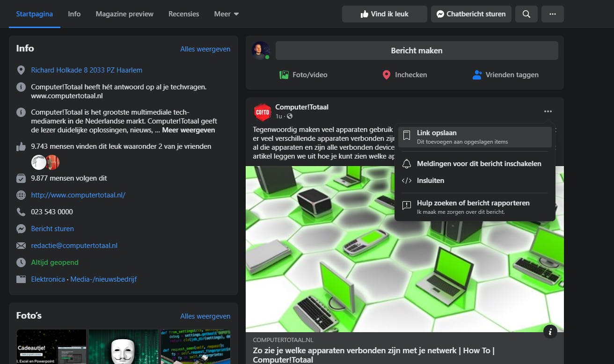Open the white mask photo thumbnail
Screen dimensions: 614x364
click(x=124, y=347)
